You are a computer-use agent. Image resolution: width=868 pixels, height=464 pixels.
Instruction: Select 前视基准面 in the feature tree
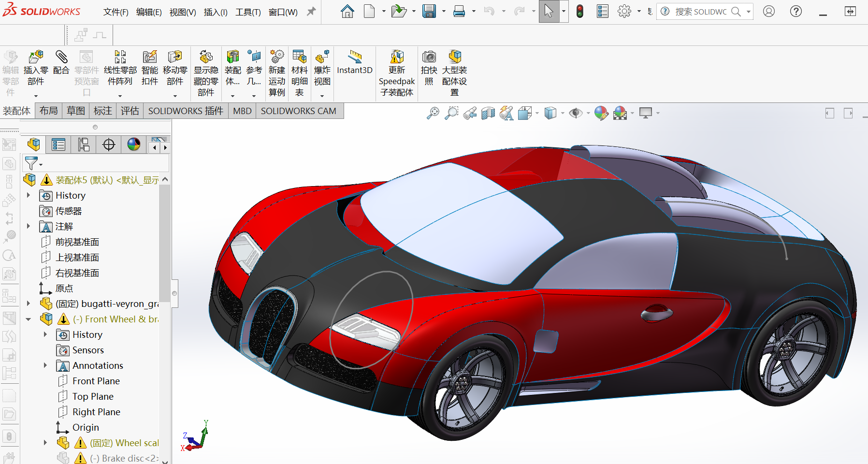(x=77, y=242)
